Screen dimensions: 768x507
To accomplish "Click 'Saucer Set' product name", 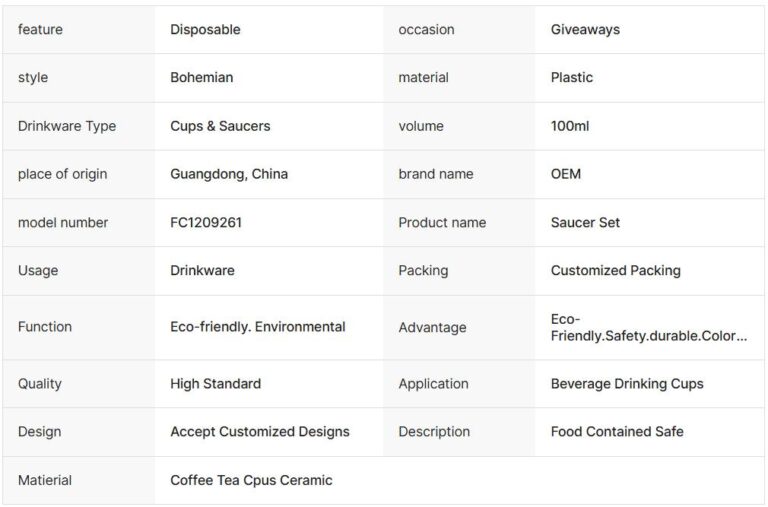I will tap(585, 222).
